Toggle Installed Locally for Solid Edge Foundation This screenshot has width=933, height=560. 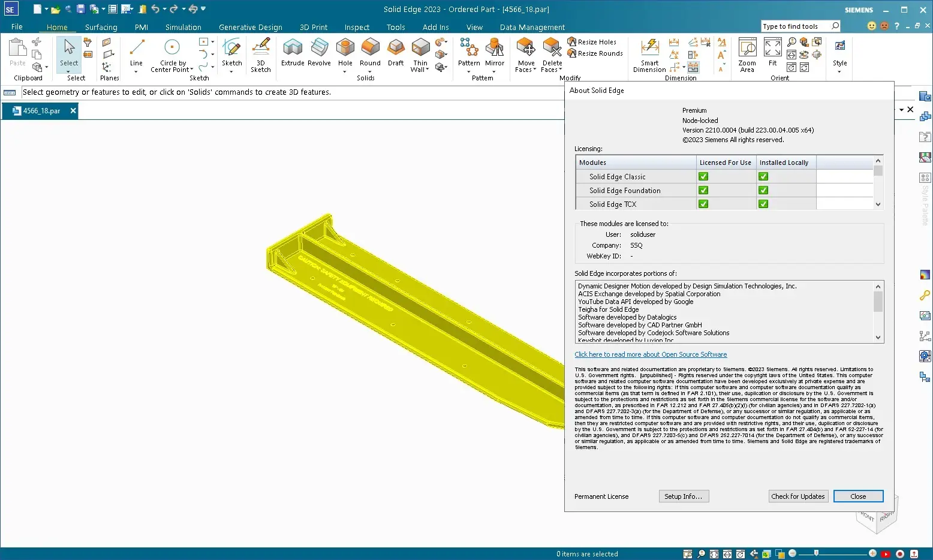[763, 190]
